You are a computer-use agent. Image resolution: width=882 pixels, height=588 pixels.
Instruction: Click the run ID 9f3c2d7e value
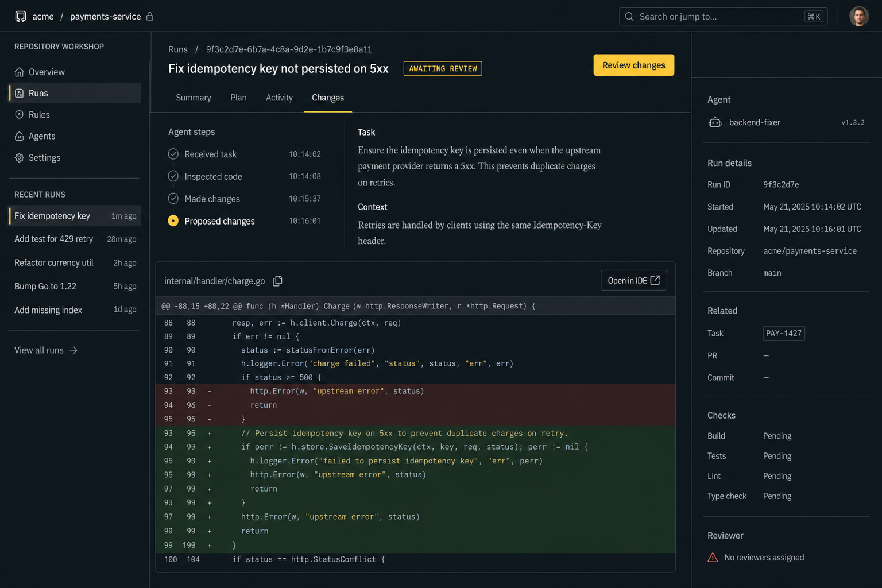click(x=781, y=184)
